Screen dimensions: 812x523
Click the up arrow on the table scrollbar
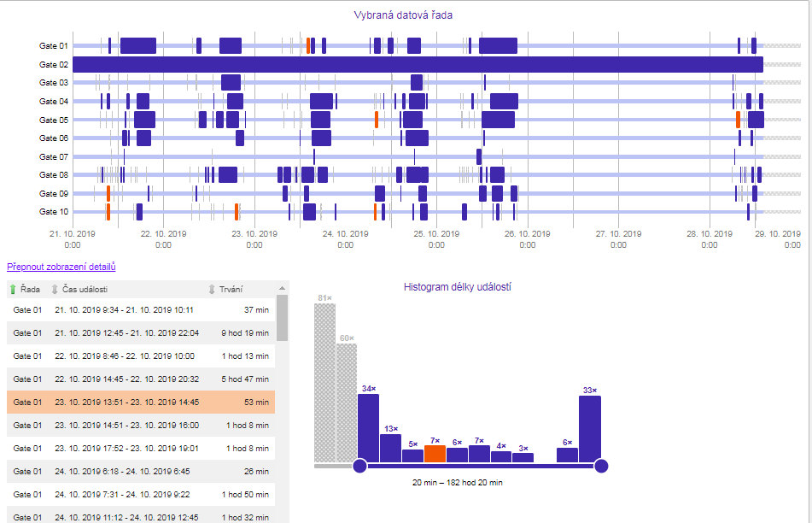(283, 290)
